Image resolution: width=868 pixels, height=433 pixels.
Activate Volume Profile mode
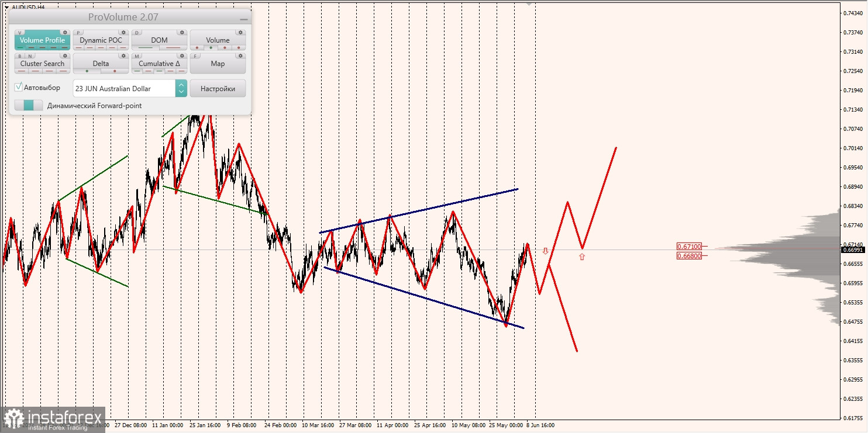point(43,40)
